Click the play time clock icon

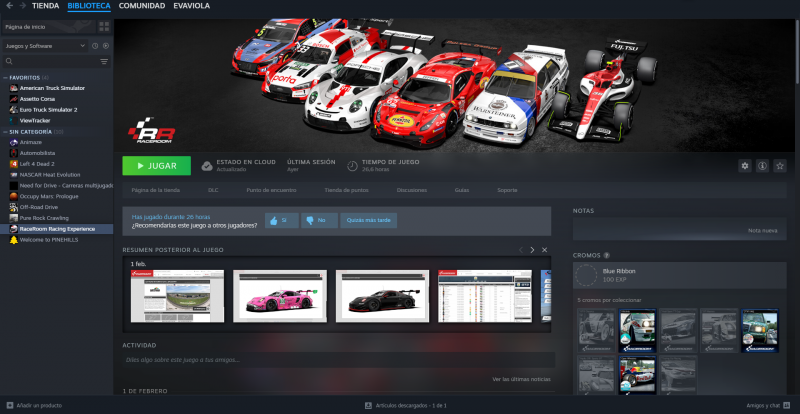point(352,166)
